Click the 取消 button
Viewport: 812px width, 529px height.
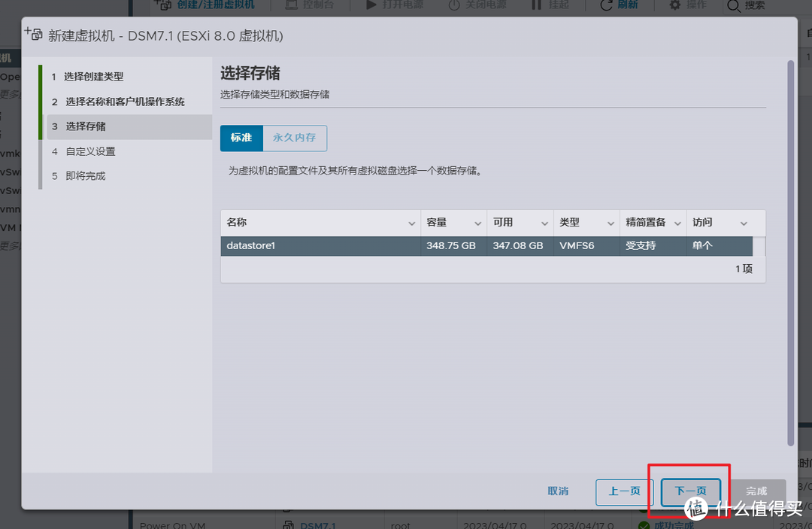coord(558,491)
